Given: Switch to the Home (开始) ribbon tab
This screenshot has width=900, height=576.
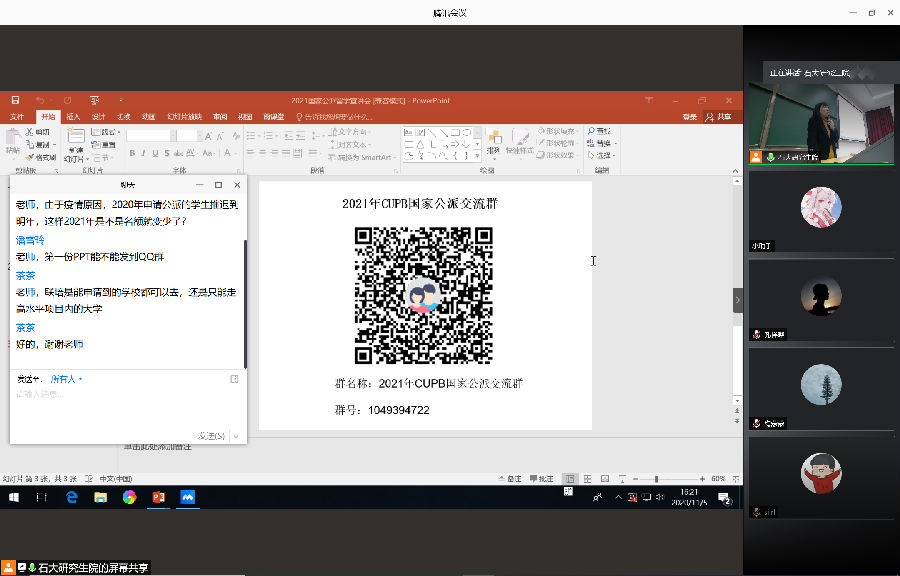Looking at the screenshot, I should [48, 116].
